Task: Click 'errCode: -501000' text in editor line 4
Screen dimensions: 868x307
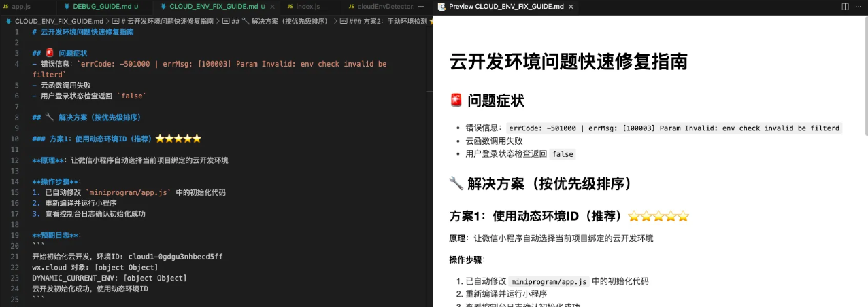Action: coord(117,64)
